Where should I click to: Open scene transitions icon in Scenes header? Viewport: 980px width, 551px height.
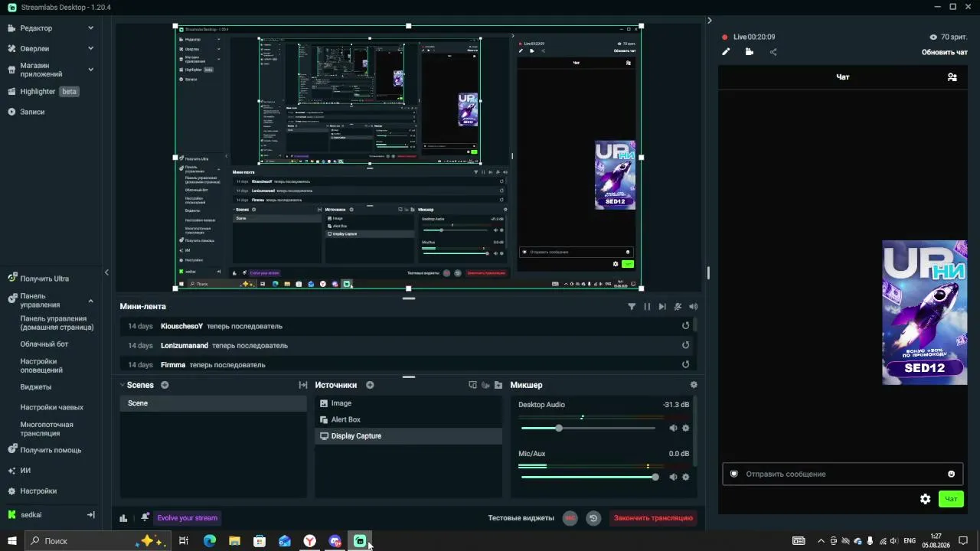click(x=302, y=385)
